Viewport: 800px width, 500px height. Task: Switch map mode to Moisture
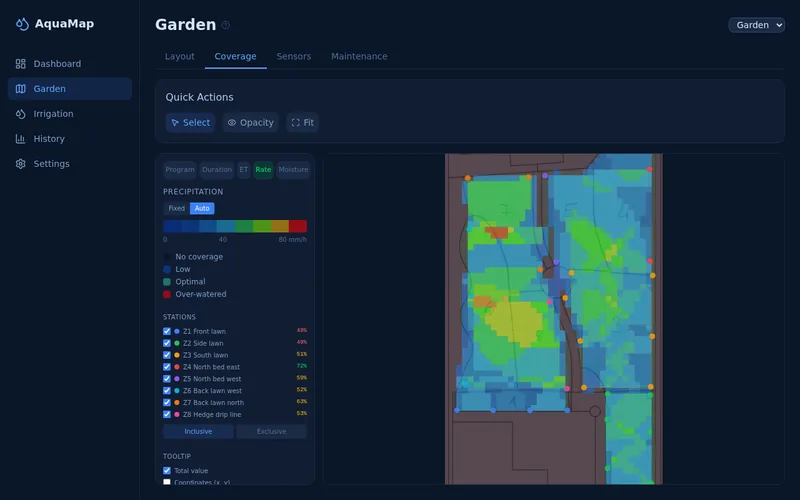(x=293, y=170)
